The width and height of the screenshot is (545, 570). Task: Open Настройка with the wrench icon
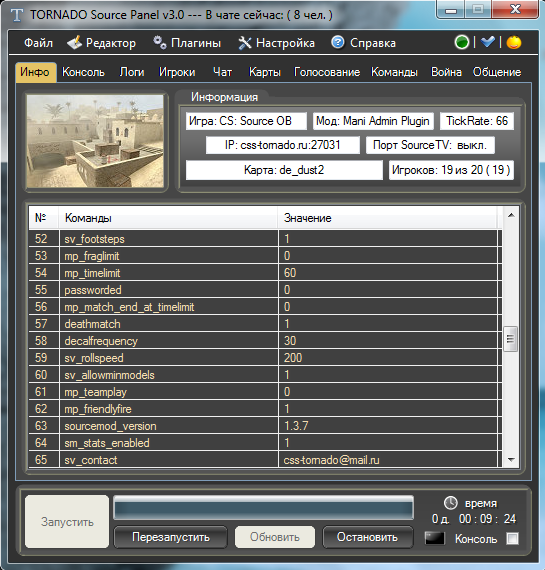(x=276, y=43)
